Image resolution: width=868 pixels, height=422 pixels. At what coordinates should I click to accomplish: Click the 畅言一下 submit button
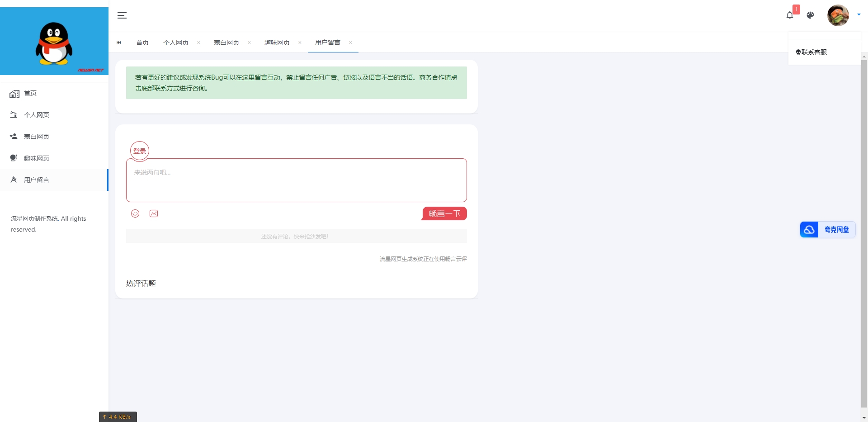[444, 213]
